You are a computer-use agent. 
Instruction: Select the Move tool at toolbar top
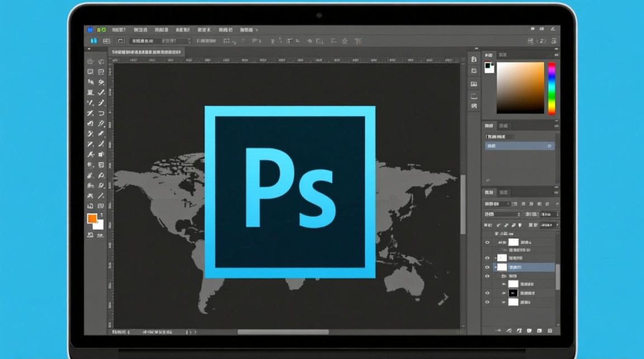pyautogui.click(x=90, y=60)
